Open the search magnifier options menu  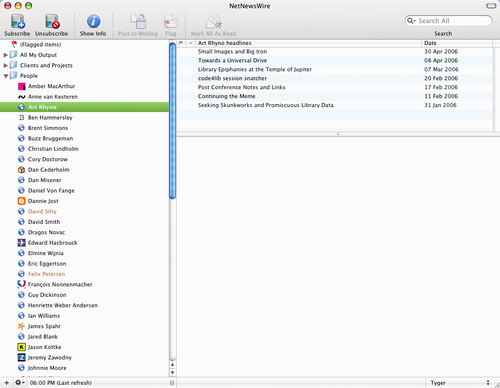[411, 21]
